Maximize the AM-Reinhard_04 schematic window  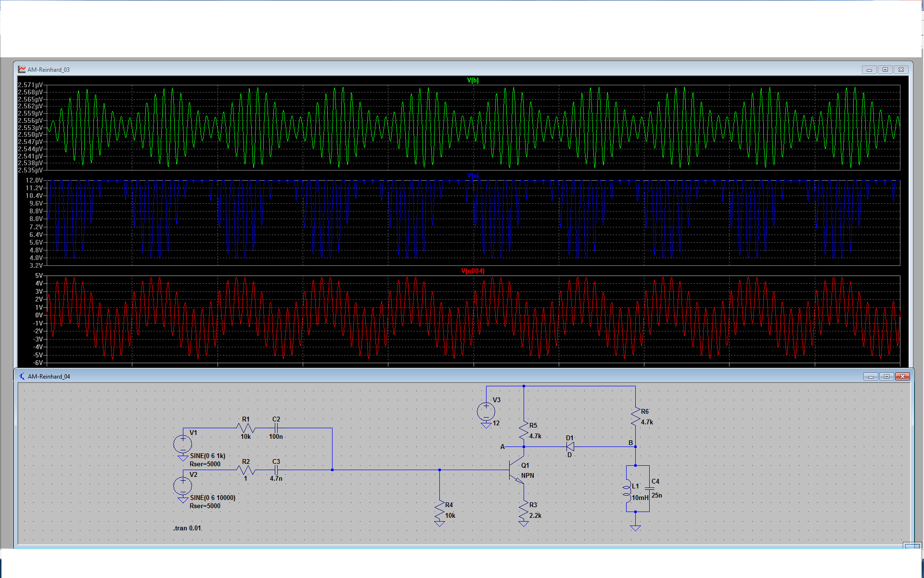tap(886, 377)
